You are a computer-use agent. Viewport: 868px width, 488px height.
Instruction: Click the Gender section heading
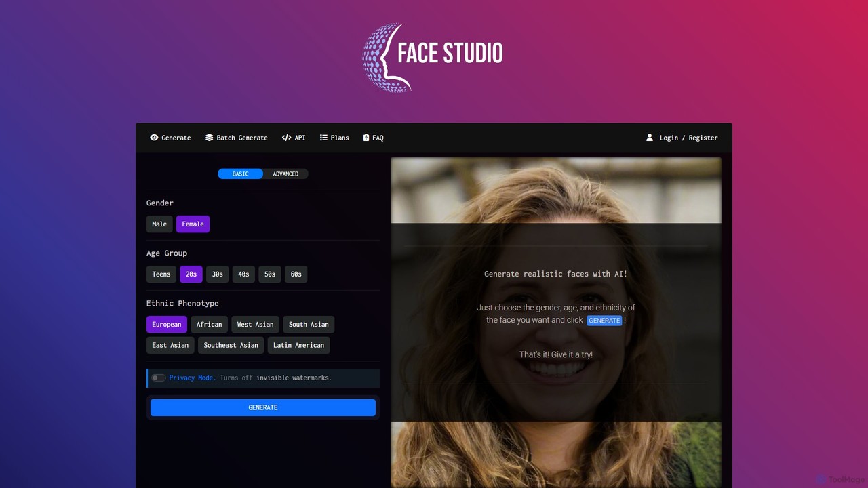pos(160,203)
